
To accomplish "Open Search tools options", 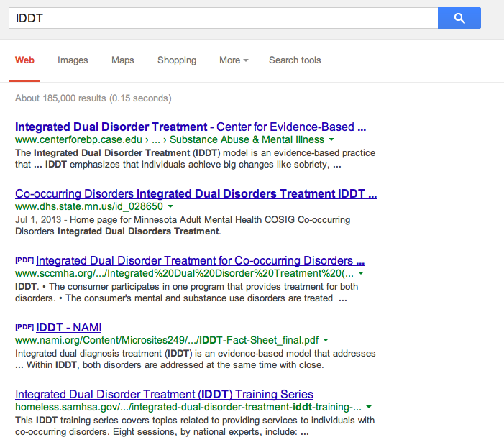I will pyautogui.click(x=295, y=60).
